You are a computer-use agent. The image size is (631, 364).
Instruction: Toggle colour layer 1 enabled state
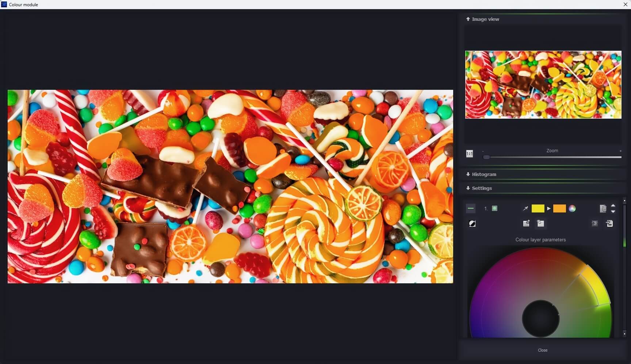494,208
